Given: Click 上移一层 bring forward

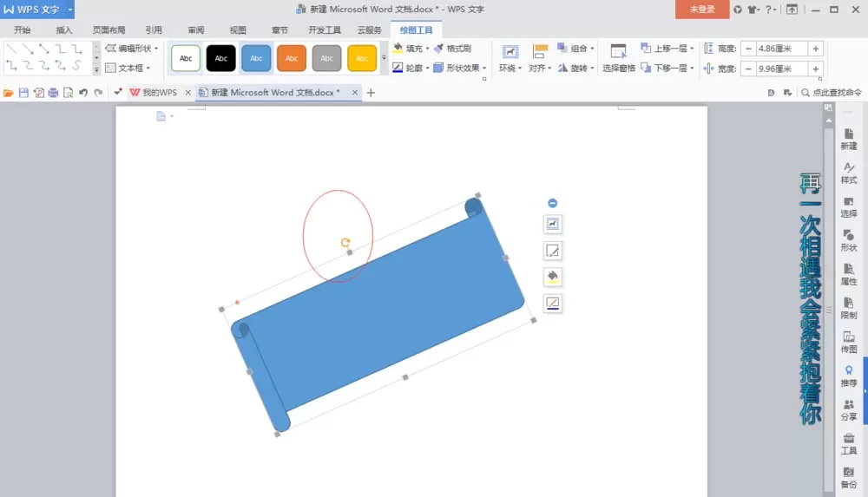Looking at the screenshot, I should tap(667, 49).
